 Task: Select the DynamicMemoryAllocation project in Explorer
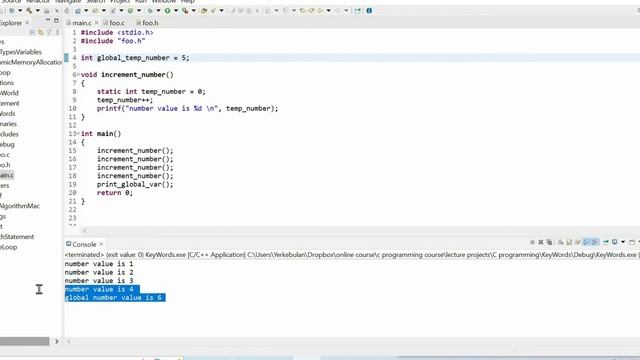[31, 62]
